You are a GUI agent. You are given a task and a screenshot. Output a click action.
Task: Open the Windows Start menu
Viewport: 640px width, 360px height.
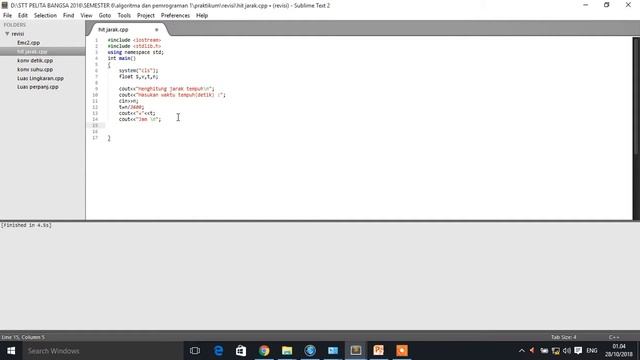click(x=11, y=351)
